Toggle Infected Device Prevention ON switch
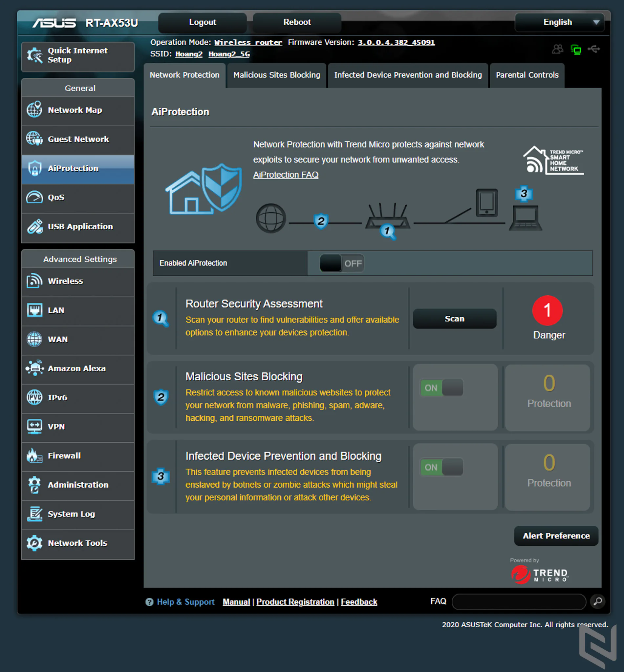The height and width of the screenshot is (672, 624). (x=442, y=467)
